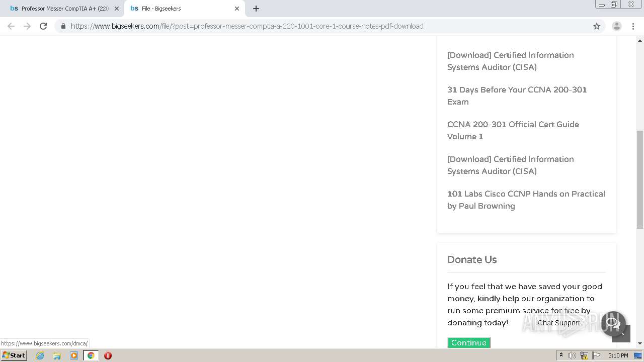Click the 3:10 PM taskbar clock
644x362 pixels.
[x=618, y=355]
